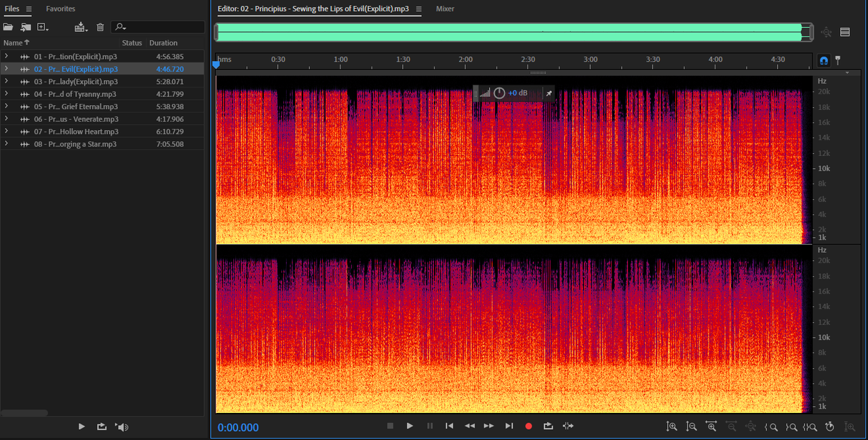The width and height of the screenshot is (868, 440).
Task: Click the Import File icon
Action: (26, 27)
